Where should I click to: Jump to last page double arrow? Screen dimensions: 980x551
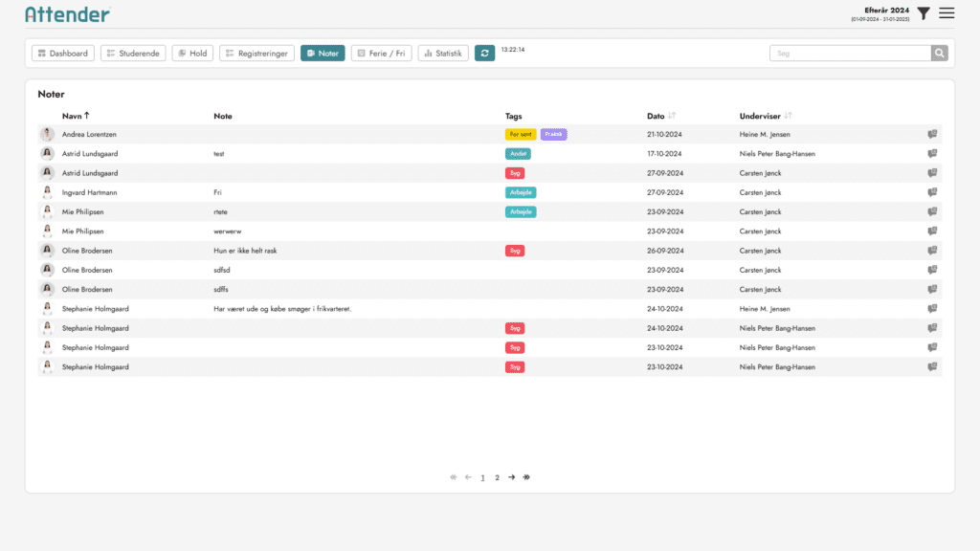[526, 476]
